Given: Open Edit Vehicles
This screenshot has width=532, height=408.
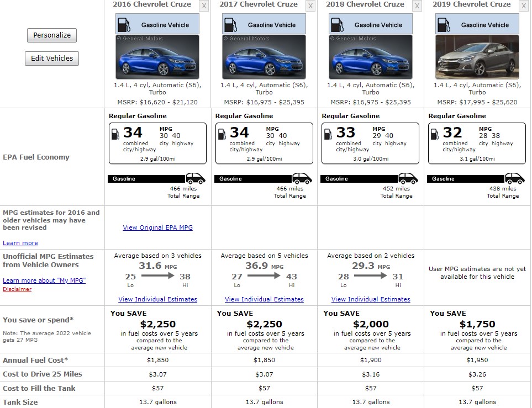Looking at the screenshot, I should [52, 59].
